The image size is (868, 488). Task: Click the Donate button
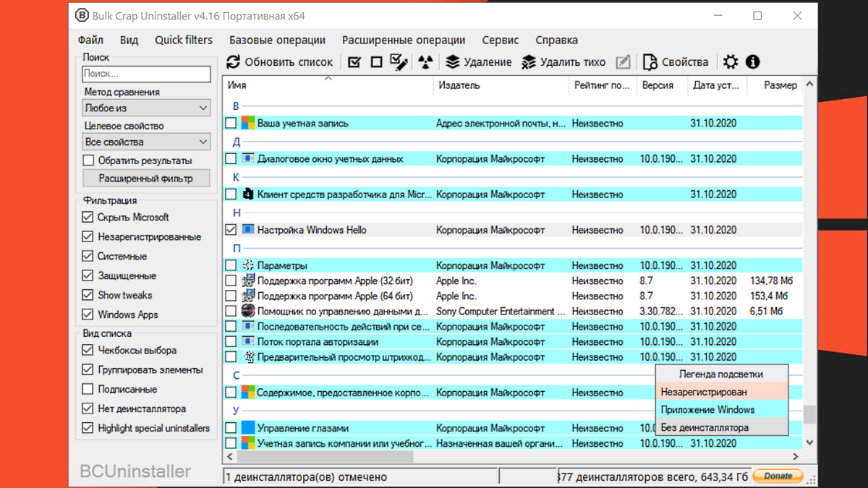[x=778, y=476]
